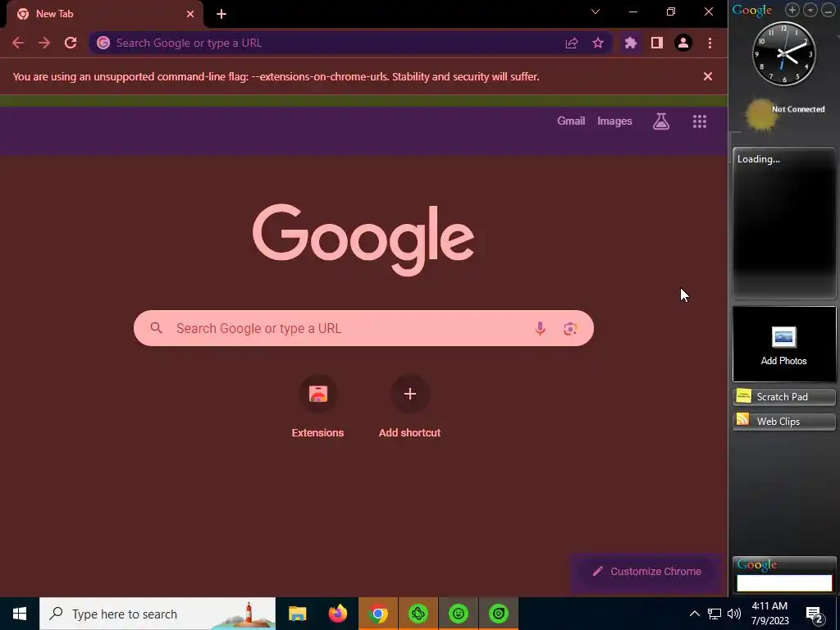840x630 pixels.
Task: Click the Not Connected weather gadget
Action: 784,115
